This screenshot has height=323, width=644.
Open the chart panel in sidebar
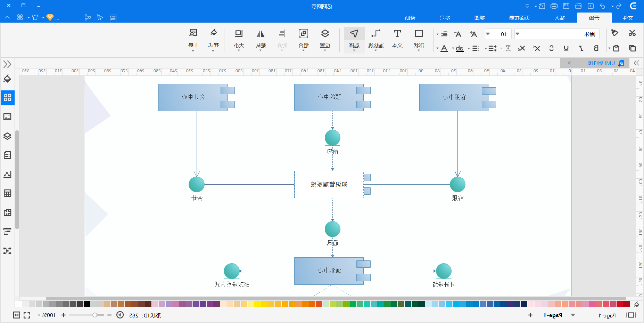7,174
